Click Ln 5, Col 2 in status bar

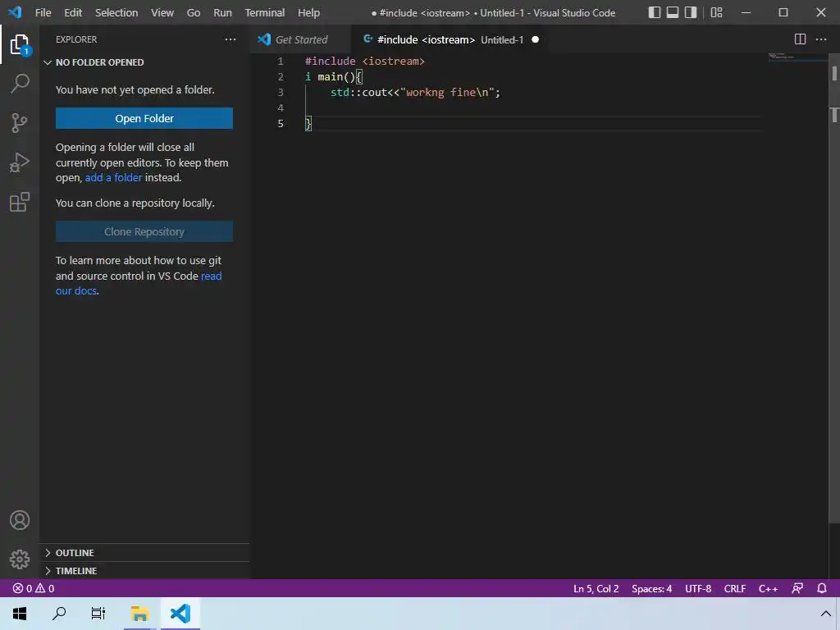(x=596, y=588)
